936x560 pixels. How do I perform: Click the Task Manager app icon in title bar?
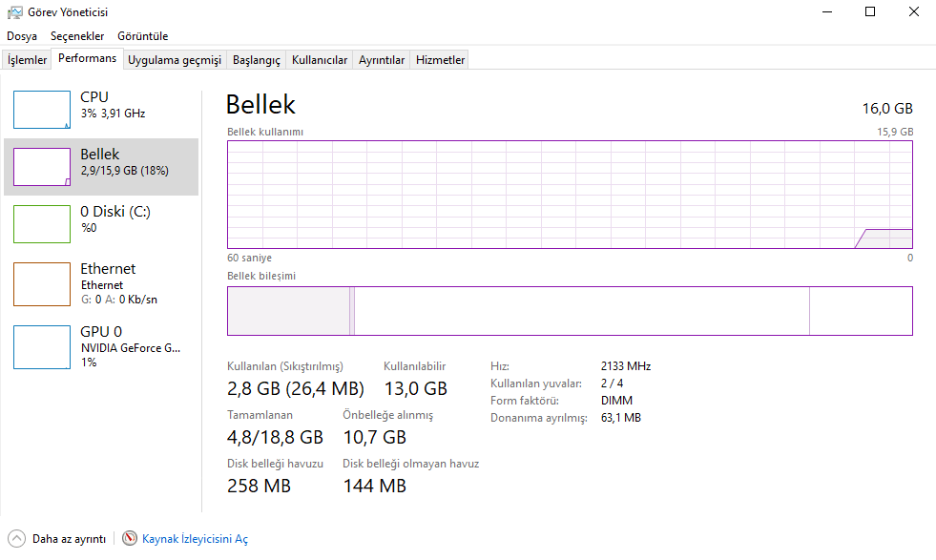pyautogui.click(x=15, y=12)
